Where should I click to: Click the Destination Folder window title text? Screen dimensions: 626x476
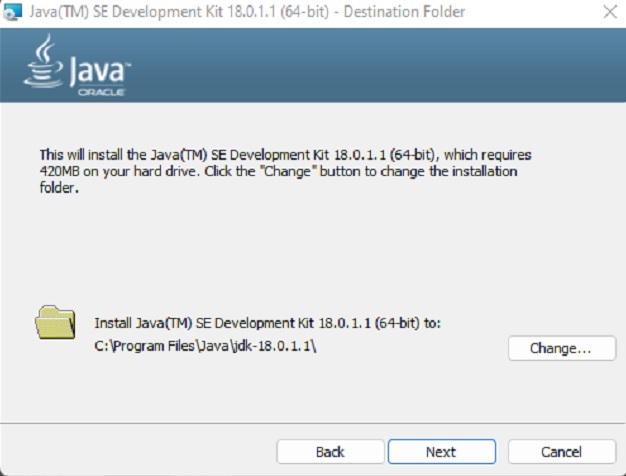247,12
